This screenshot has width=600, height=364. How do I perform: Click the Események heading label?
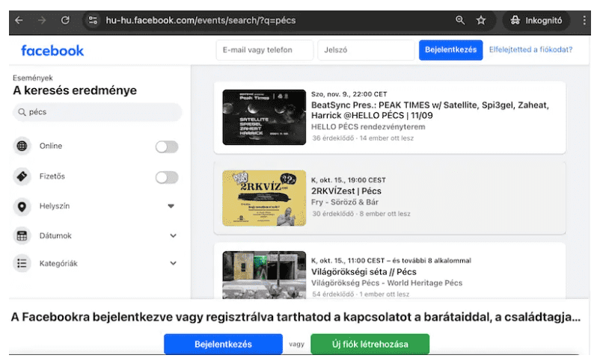[x=32, y=78]
